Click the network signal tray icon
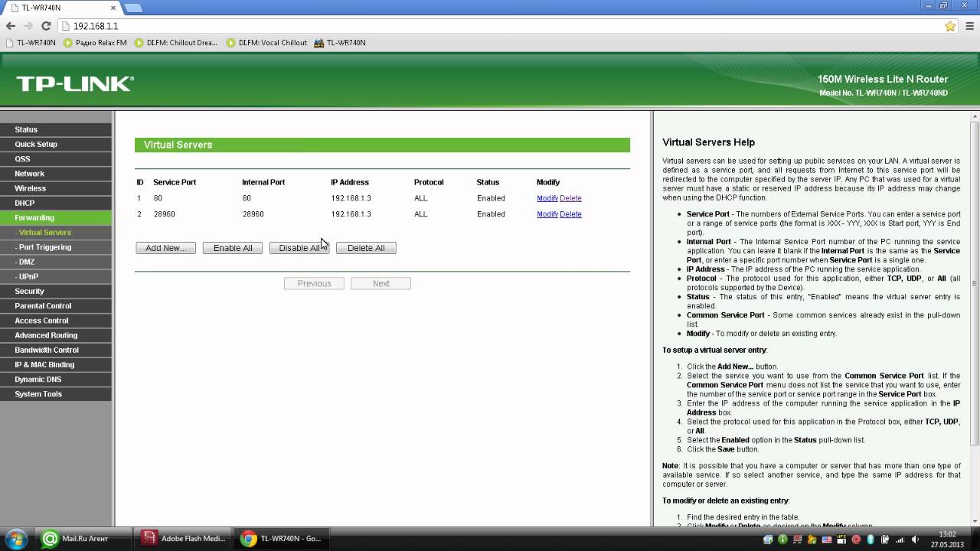 click(900, 540)
